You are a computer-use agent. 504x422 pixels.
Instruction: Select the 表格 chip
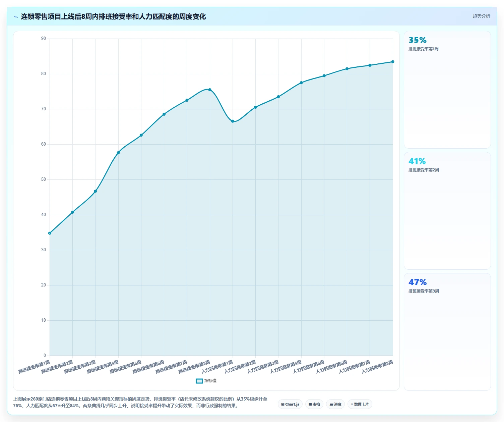coord(314,404)
